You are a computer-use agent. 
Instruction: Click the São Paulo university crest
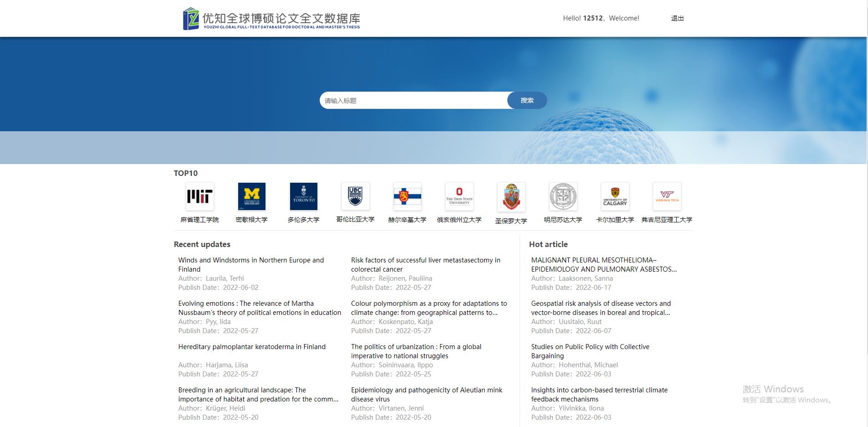(511, 197)
